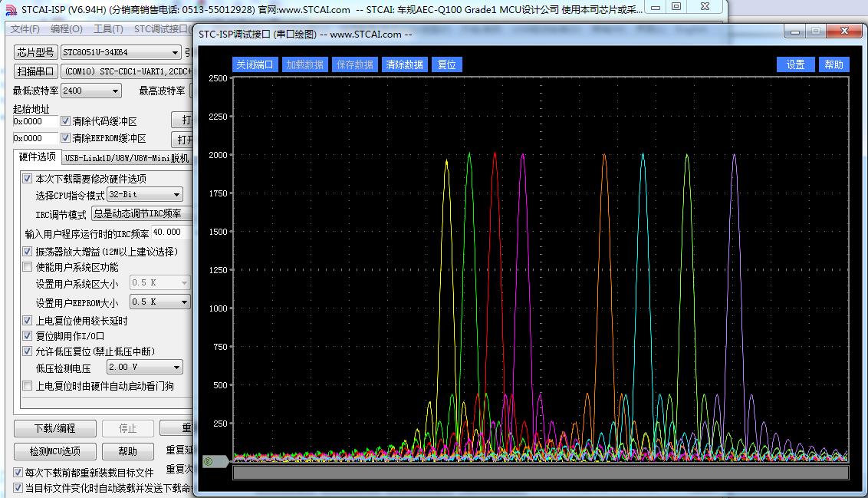Check 上电复位时由硬件自动启动看门狗 option
The width and height of the screenshot is (868, 498).
(x=28, y=386)
